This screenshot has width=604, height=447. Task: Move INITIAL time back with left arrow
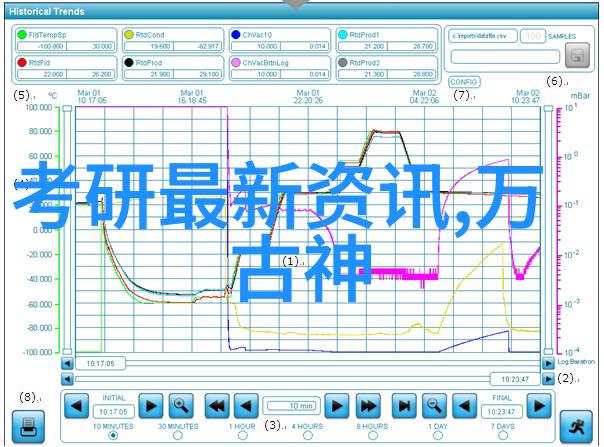point(76,406)
